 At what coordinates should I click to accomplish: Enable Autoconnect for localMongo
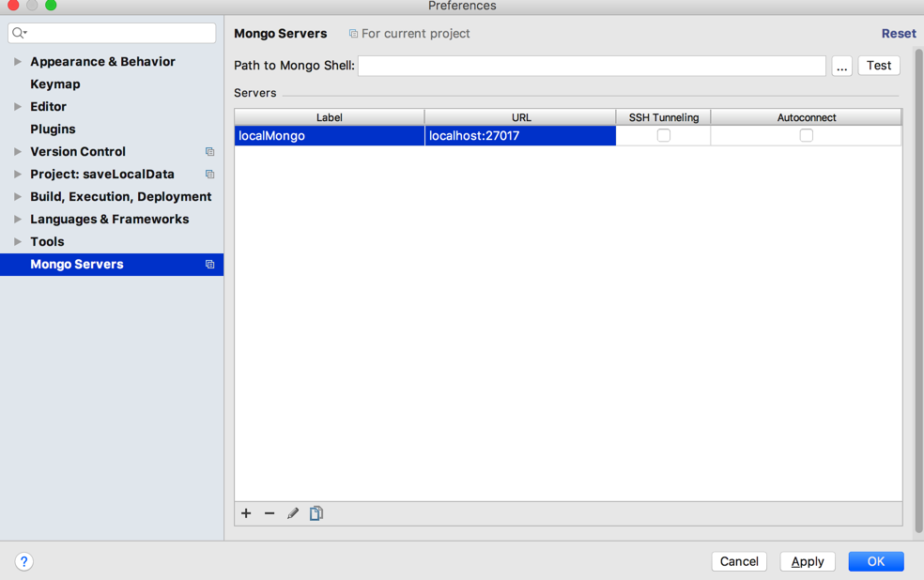pos(806,135)
